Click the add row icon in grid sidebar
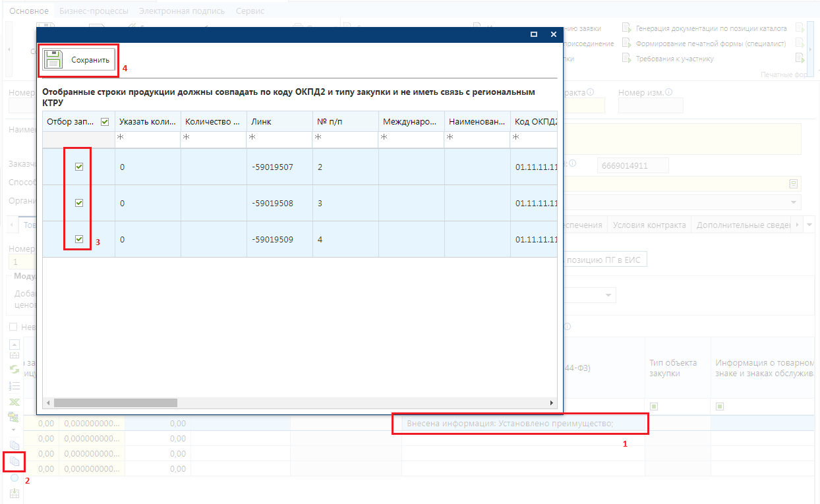Image resolution: width=820 pixels, height=504 pixels. (x=14, y=356)
